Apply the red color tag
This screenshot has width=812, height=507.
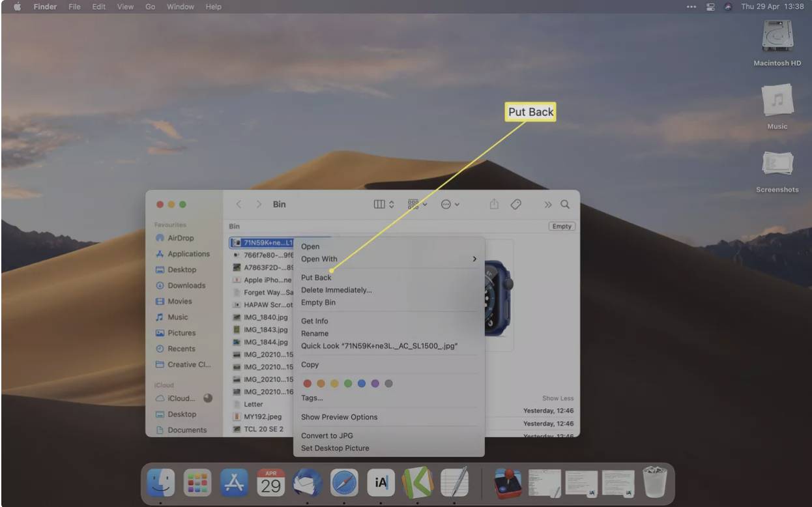point(308,384)
